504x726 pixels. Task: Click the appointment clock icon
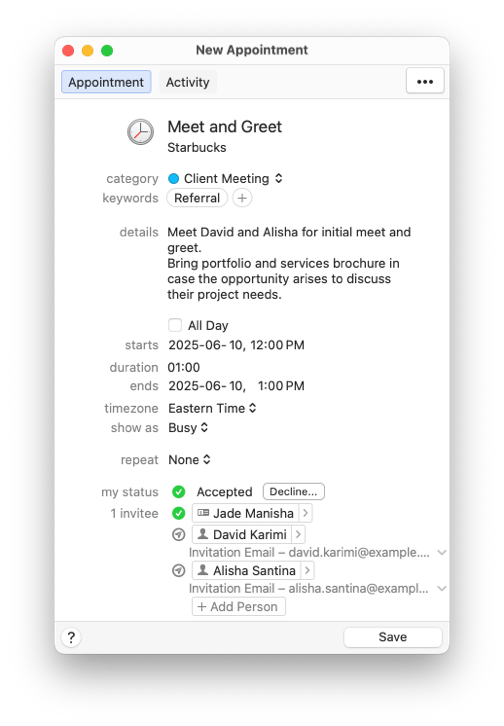(x=140, y=132)
